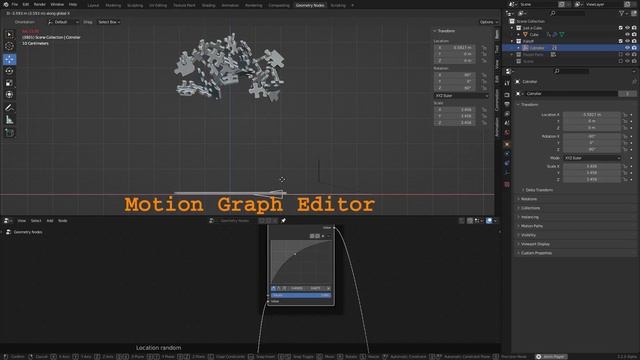Open the Render menu

coord(40,4)
